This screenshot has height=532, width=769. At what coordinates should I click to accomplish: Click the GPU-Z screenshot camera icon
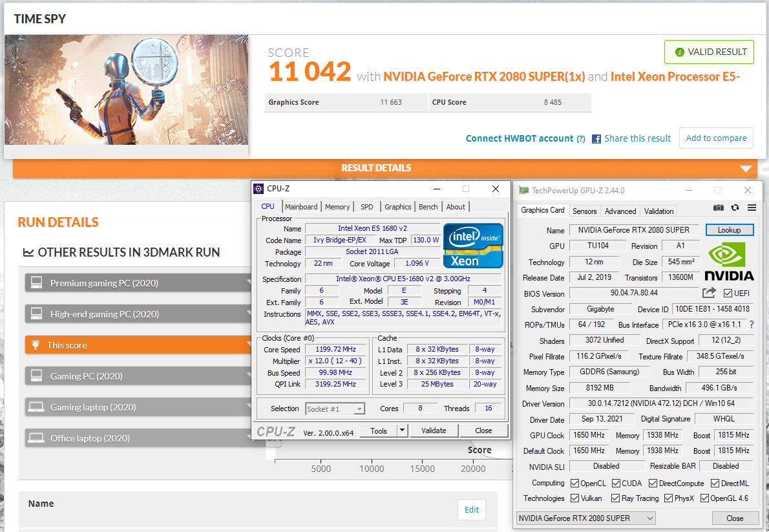pos(719,207)
